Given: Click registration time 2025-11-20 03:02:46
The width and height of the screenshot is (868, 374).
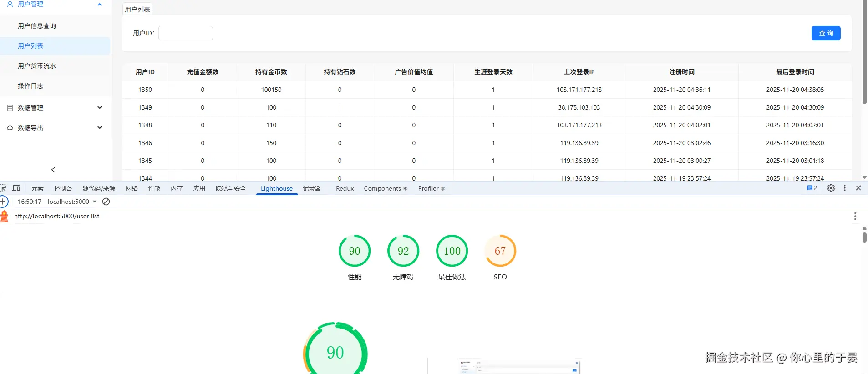Looking at the screenshot, I should tap(681, 143).
